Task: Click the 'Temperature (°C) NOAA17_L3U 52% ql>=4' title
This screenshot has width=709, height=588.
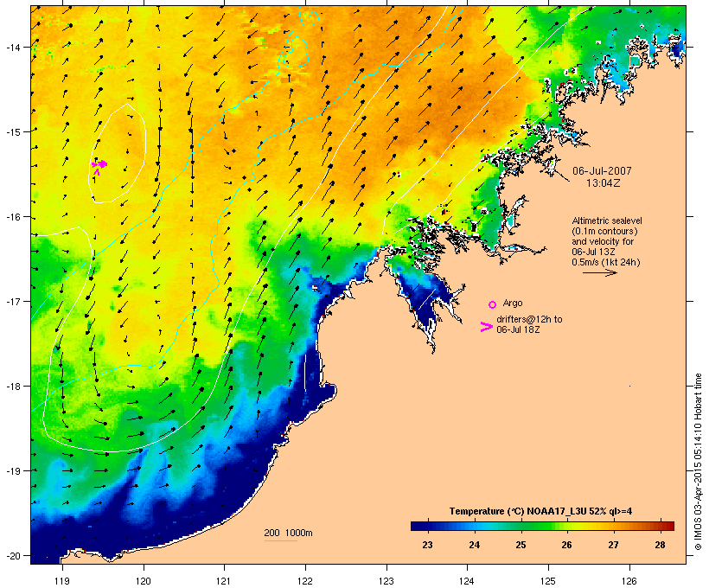Action: point(540,511)
